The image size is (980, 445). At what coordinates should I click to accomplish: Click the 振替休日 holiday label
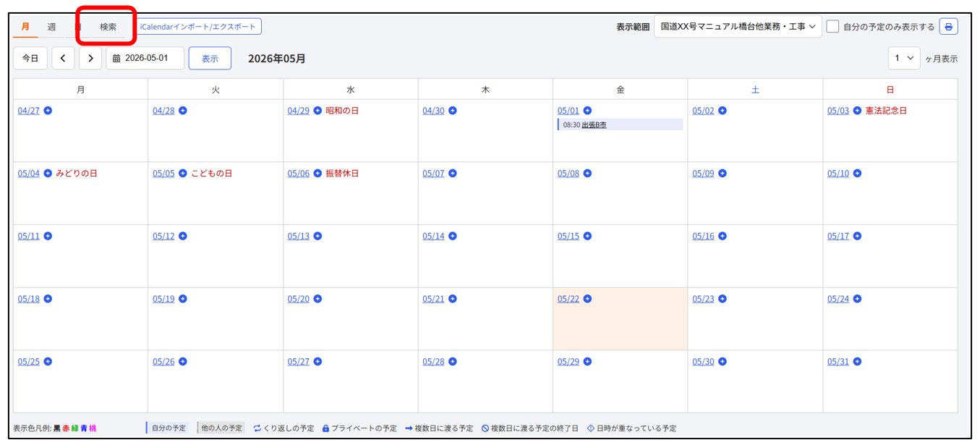[342, 174]
